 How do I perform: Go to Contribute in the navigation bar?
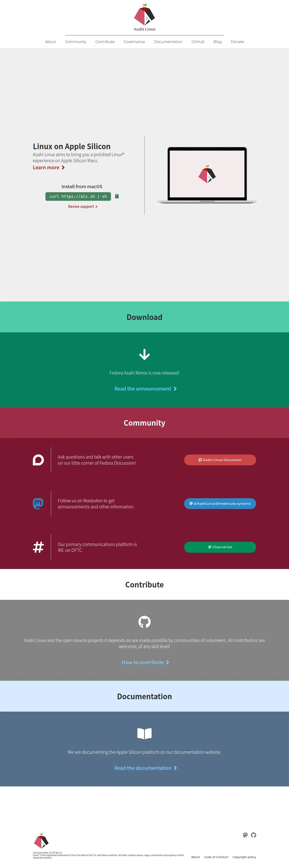point(105,42)
